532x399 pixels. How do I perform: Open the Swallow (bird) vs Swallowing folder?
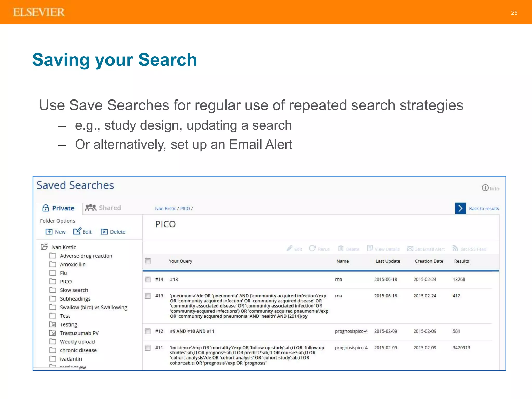[x=94, y=307]
